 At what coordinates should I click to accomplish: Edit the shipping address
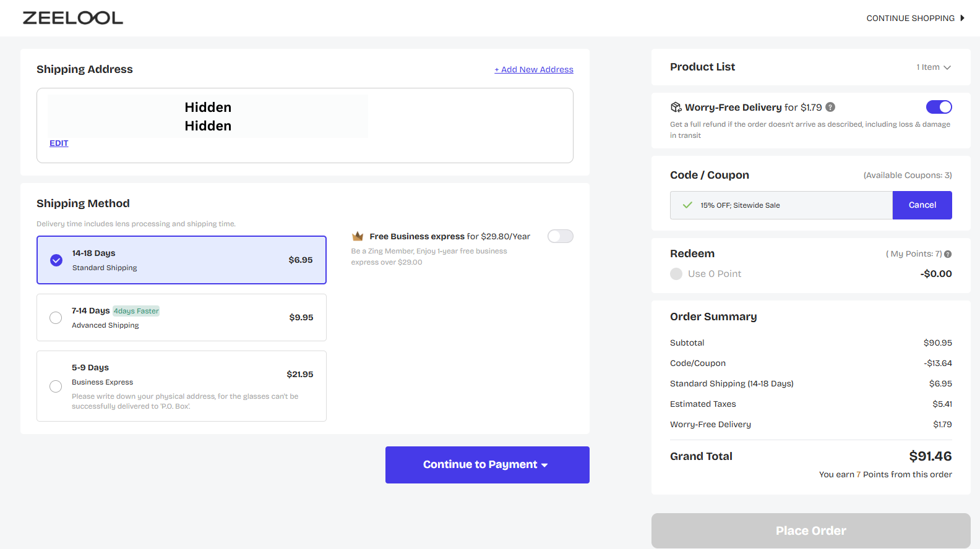(59, 143)
